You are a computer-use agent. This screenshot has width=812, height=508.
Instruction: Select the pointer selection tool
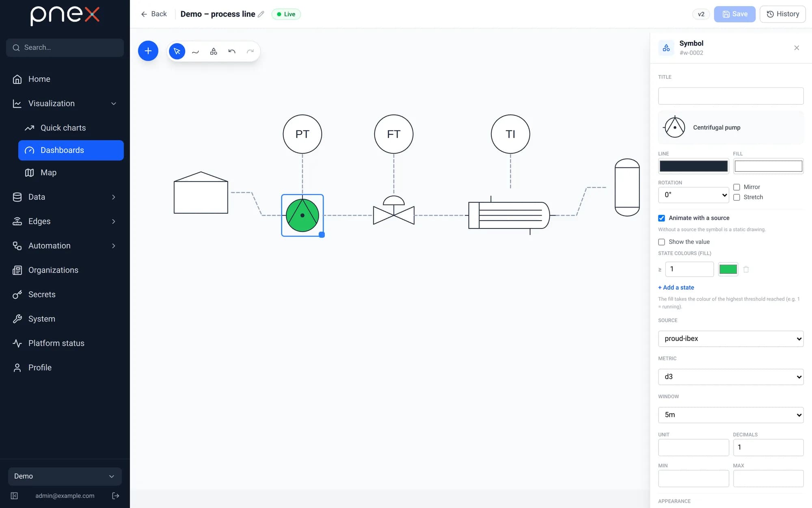point(177,51)
